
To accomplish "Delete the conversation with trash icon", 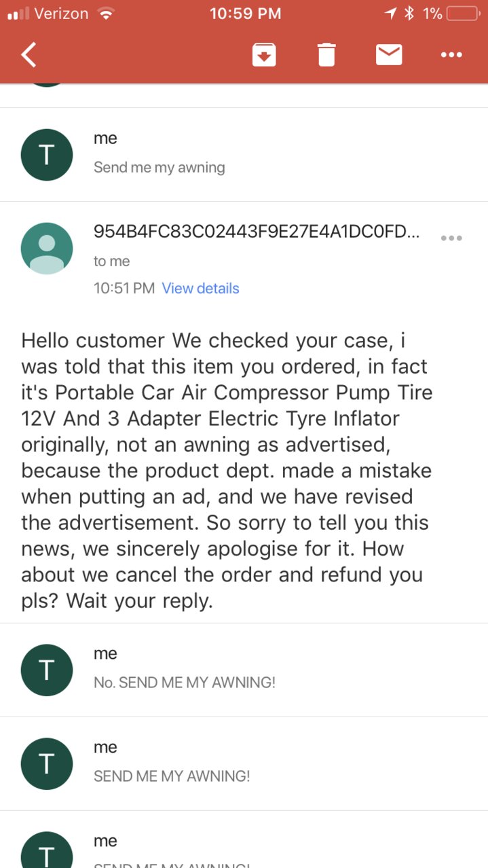I will point(326,55).
